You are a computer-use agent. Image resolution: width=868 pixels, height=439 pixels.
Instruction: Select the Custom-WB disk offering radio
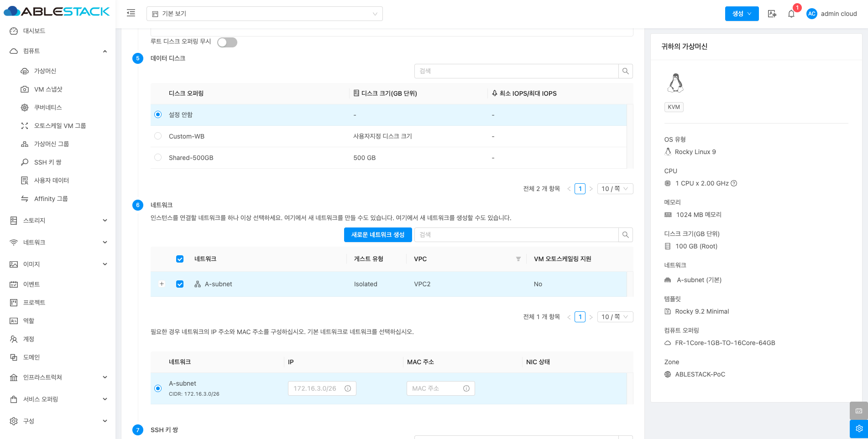pos(158,136)
